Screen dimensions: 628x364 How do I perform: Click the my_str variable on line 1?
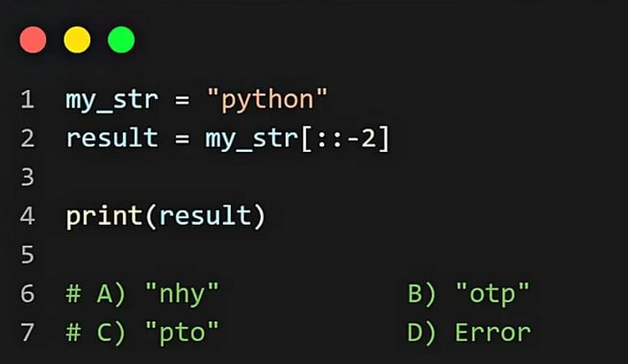click(x=113, y=100)
